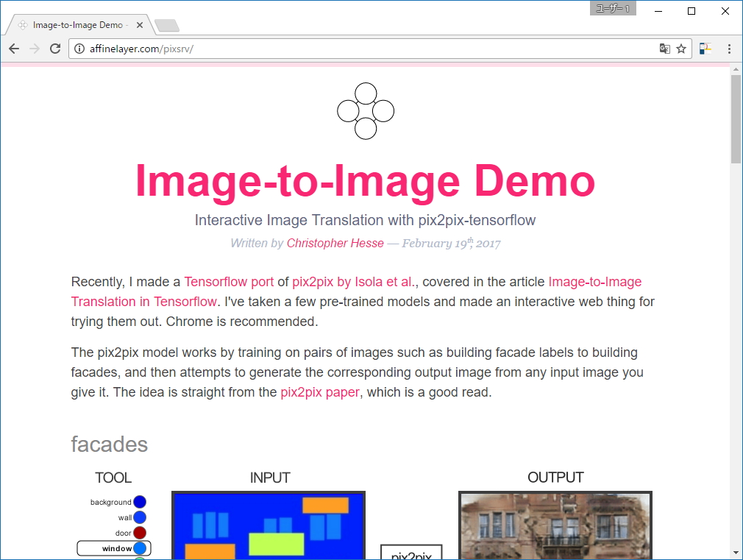
Task: Open Google Translate from the address bar
Action: pos(664,48)
